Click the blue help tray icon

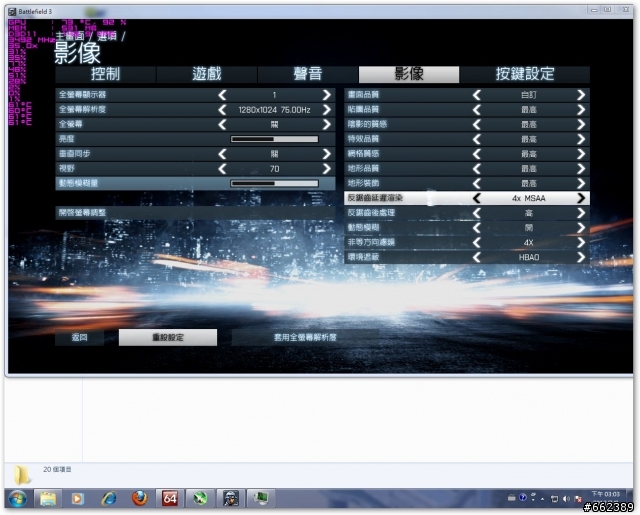(x=522, y=497)
